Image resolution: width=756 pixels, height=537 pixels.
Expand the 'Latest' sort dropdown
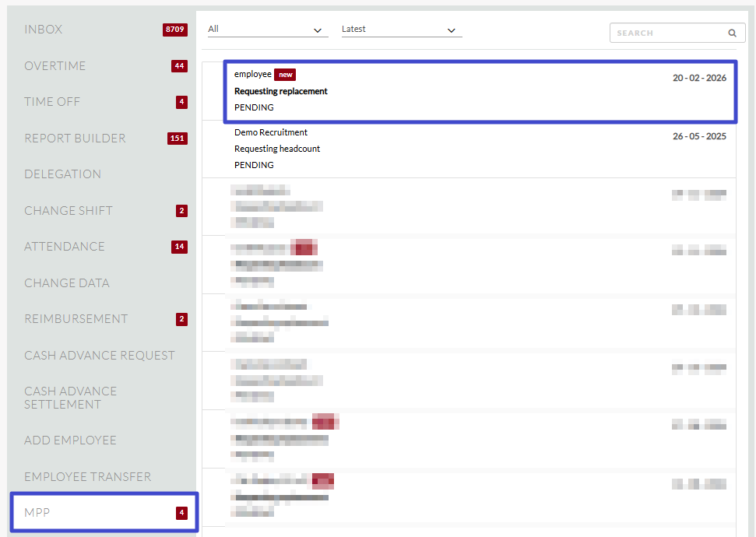click(x=401, y=30)
